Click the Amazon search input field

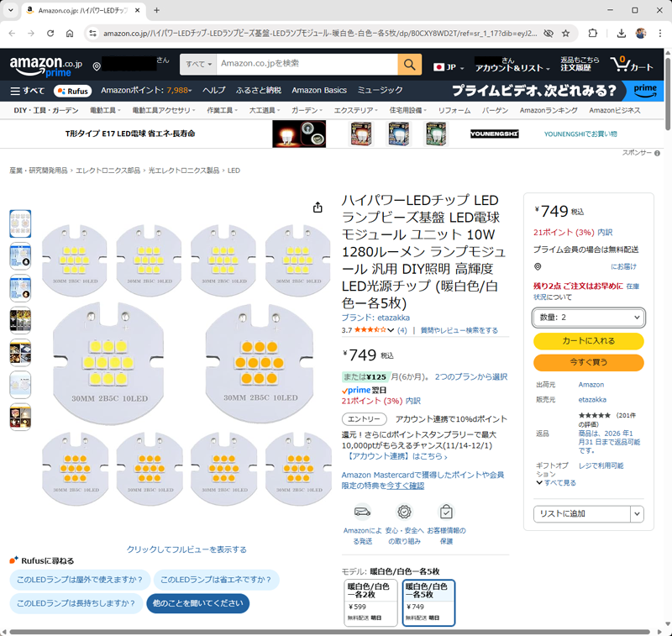coord(307,64)
